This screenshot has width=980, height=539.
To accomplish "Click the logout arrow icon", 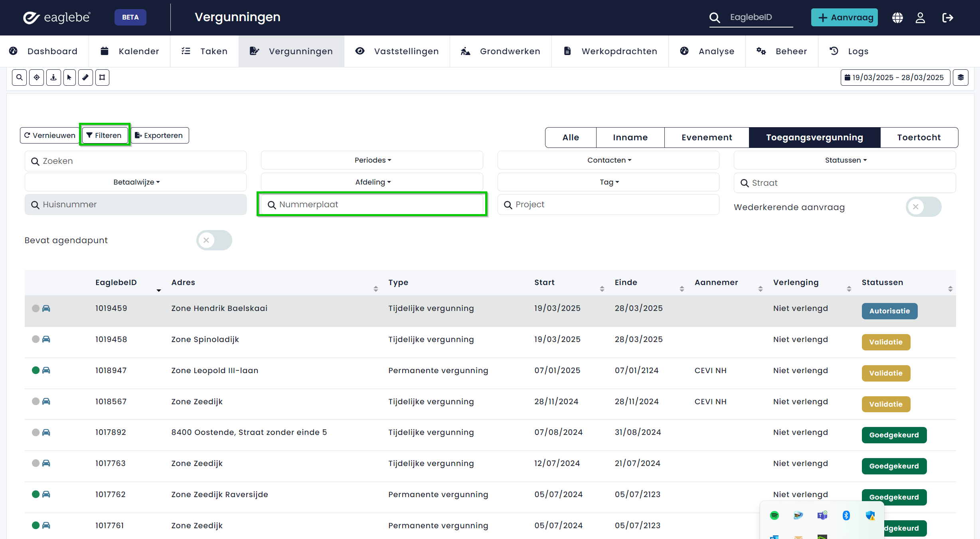I will (x=947, y=18).
